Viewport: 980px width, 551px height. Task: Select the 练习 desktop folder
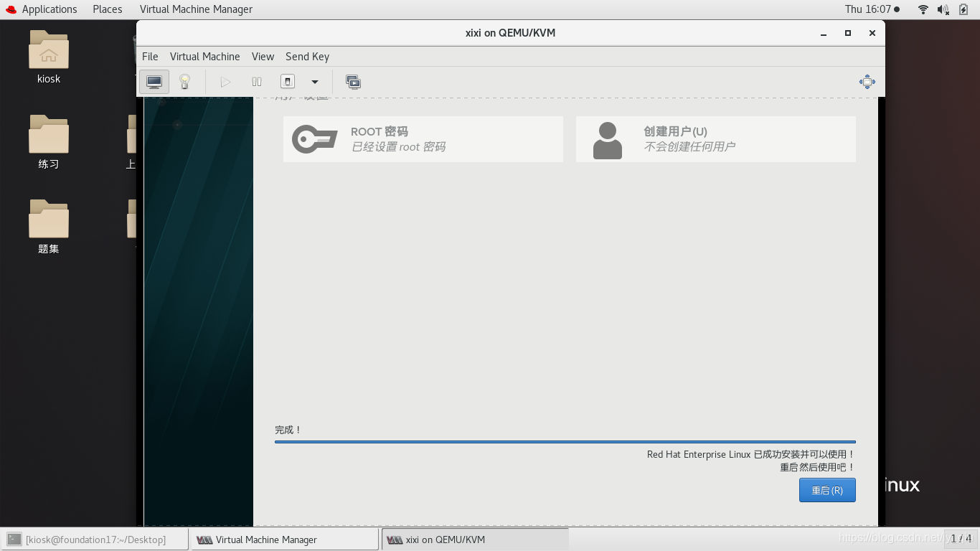pos(49,142)
